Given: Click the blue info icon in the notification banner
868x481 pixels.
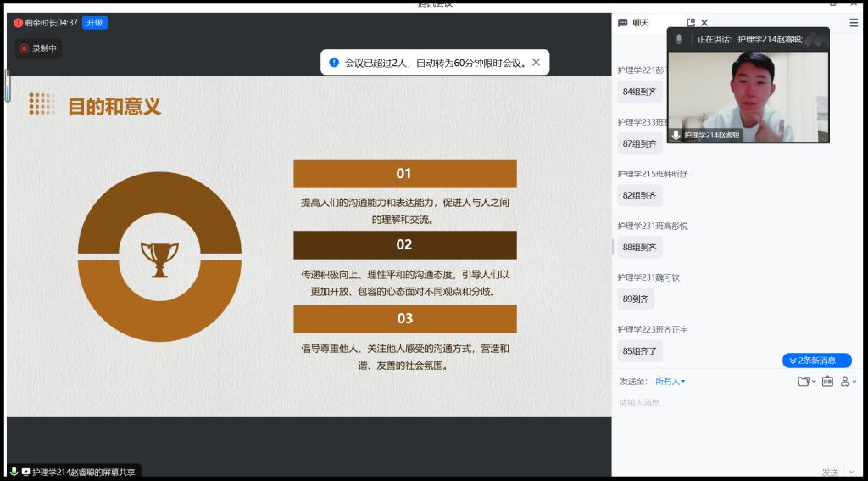Looking at the screenshot, I should coord(334,62).
